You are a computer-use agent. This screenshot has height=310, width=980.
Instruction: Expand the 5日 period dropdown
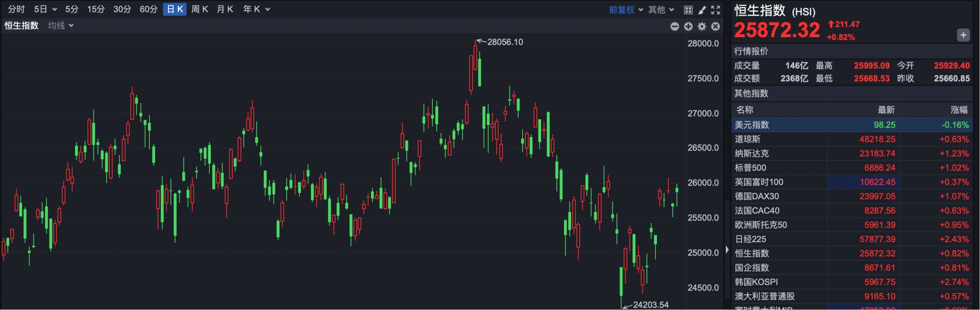coord(45,9)
